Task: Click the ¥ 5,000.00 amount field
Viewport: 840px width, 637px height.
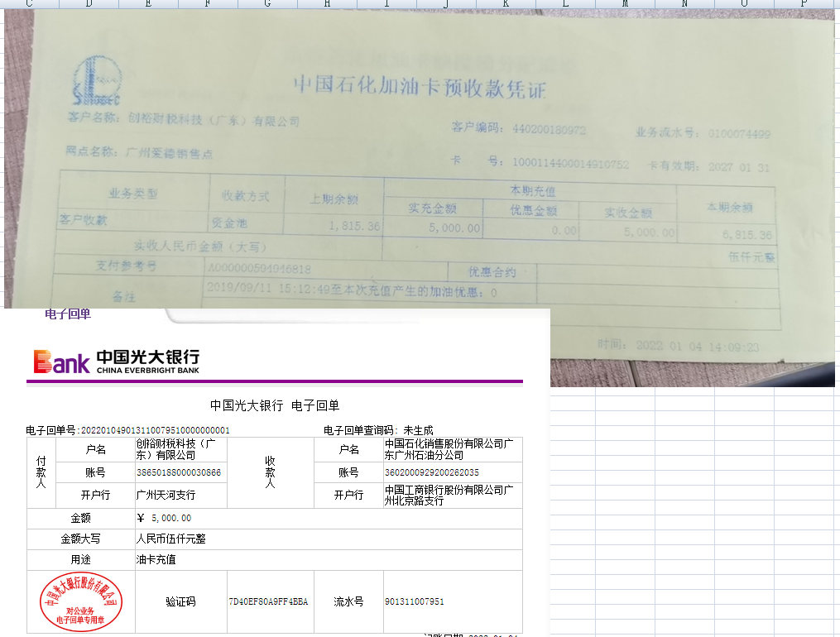Action: 164,518
